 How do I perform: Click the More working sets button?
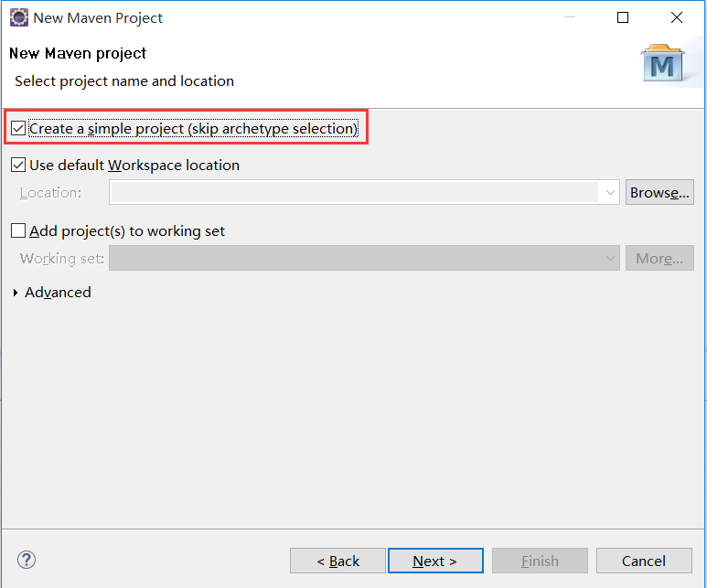click(x=659, y=259)
